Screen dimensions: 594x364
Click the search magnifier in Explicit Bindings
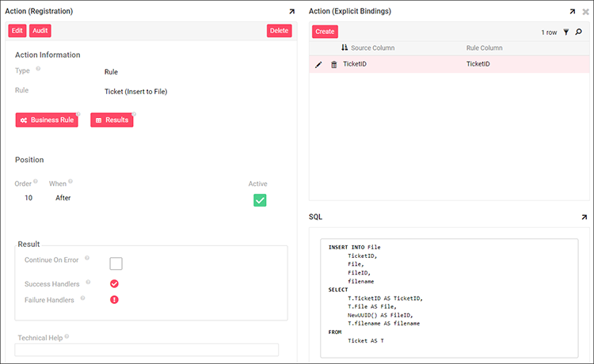tap(579, 32)
